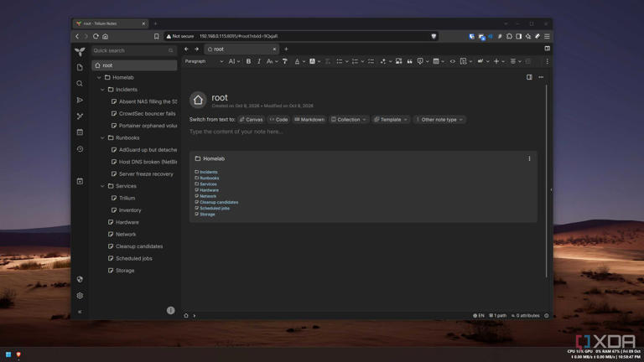This screenshot has height=362, width=644.
Task: Open the note map sidebar icon
Action: click(x=80, y=116)
